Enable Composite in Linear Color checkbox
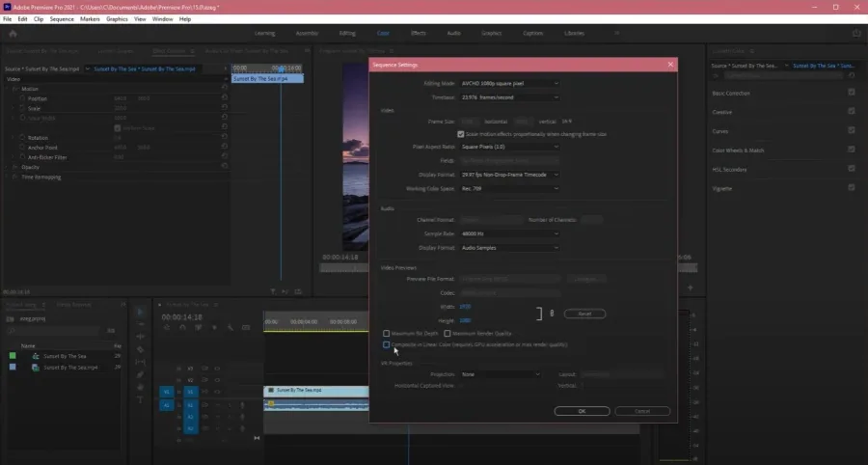Screen dimensions: 868x465 pyautogui.click(x=387, y=344)
